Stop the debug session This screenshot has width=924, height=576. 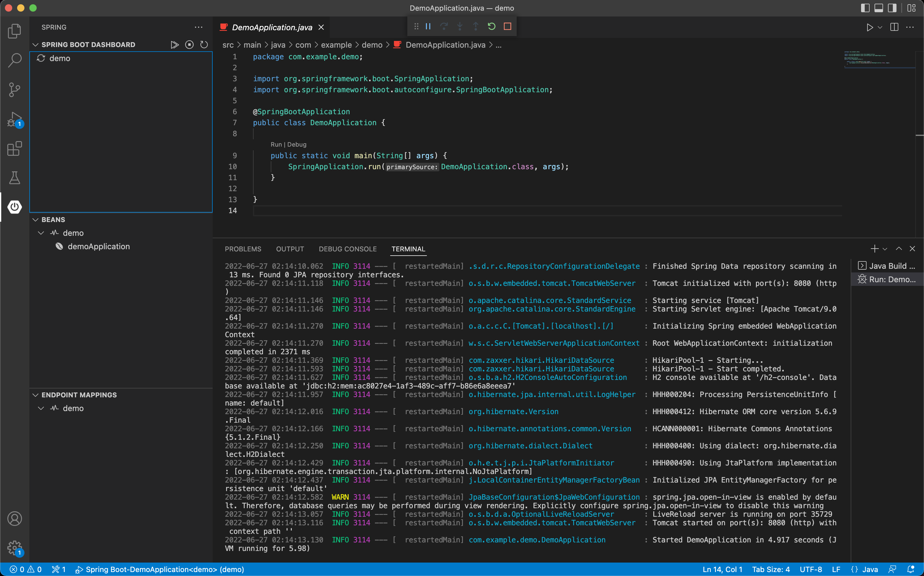508,26
